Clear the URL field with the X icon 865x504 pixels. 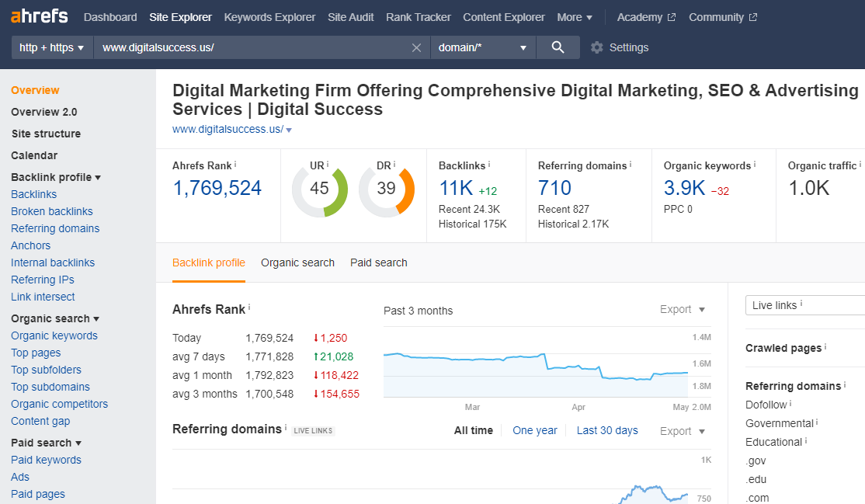pyautogui.click(x=416, y=48)
